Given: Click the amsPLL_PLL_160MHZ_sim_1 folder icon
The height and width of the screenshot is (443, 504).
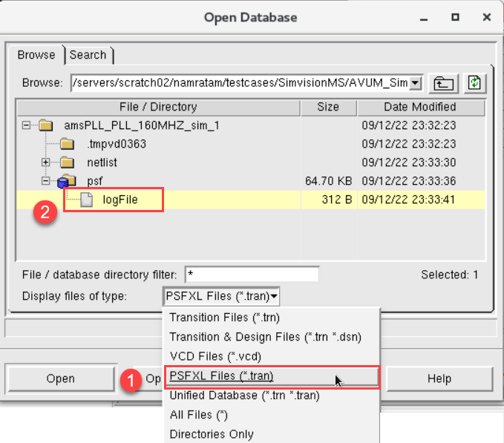Looking at the screenshot, I should pos(45,125).
